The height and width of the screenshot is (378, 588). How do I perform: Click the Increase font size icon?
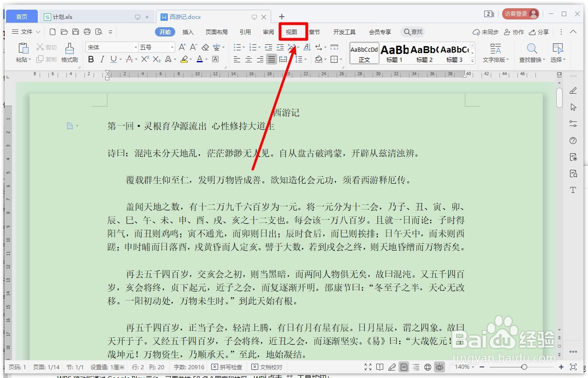182,47
